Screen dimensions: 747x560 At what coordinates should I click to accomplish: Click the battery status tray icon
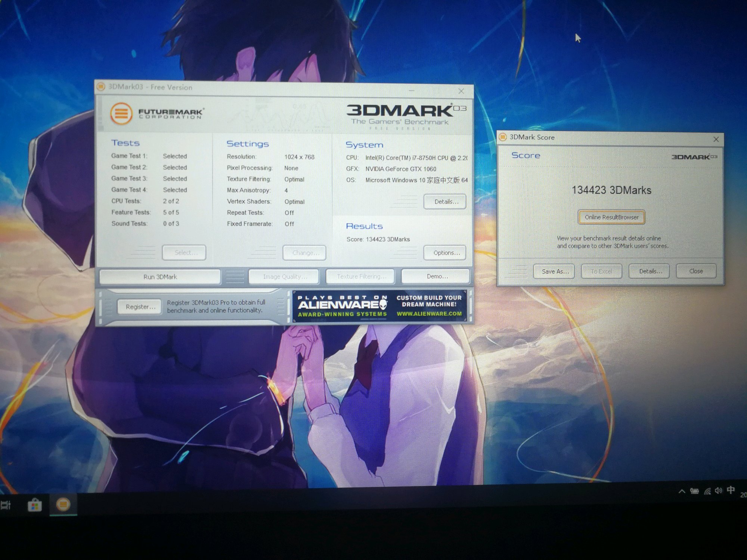click(694, 491)
